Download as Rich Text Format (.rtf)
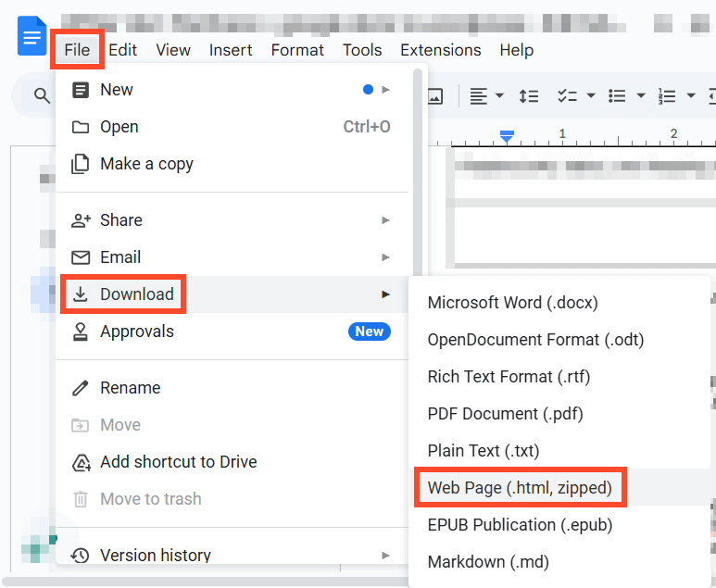This screenshot has height=588, width=716. (559, 376)
